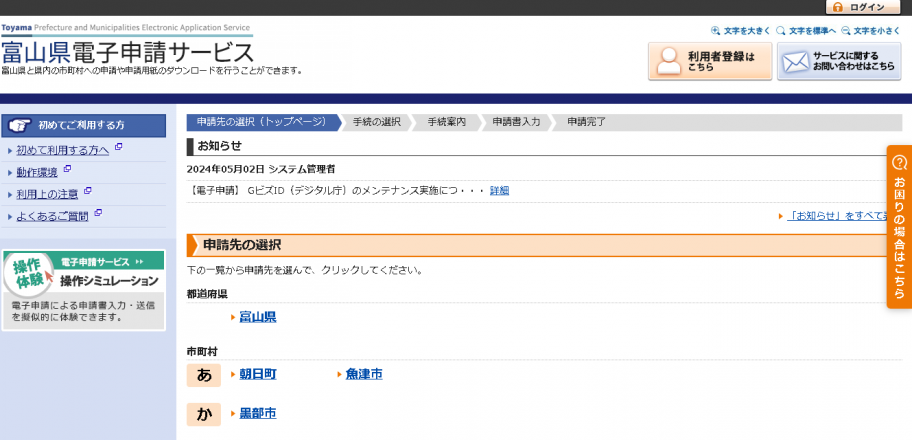Open service inquiry button お問い合わせはこちら

point(839,61)
